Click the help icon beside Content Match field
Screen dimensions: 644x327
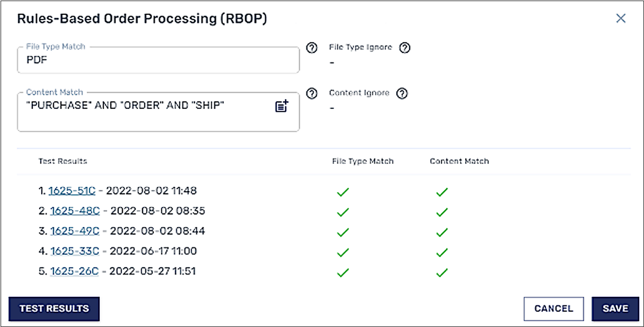pos(312,94)
